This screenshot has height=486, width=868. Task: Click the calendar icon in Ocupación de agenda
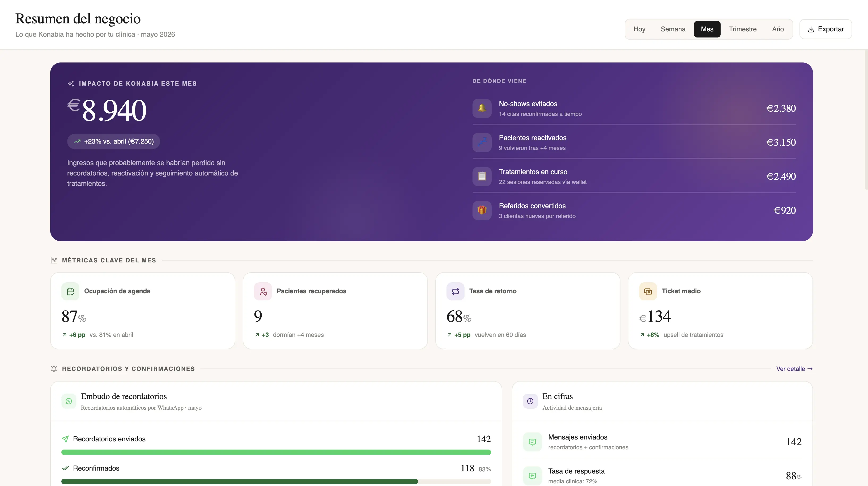click(70, 291)
